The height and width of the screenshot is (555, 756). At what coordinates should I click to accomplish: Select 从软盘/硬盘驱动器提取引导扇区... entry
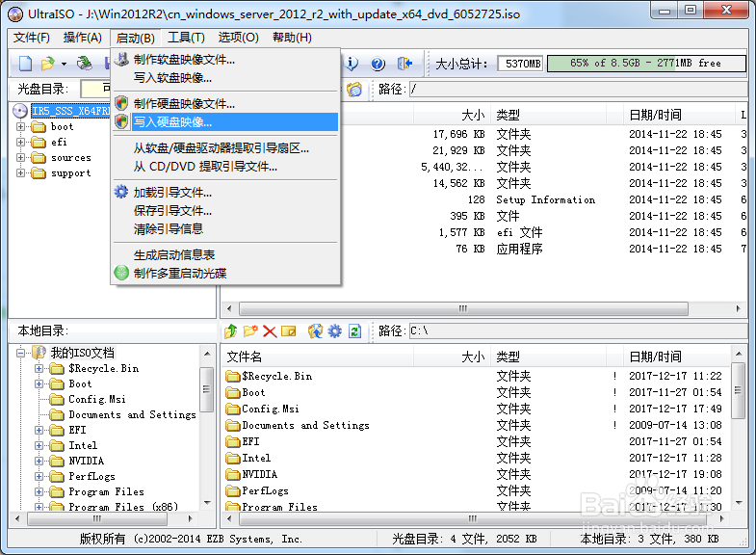[225, 148]
